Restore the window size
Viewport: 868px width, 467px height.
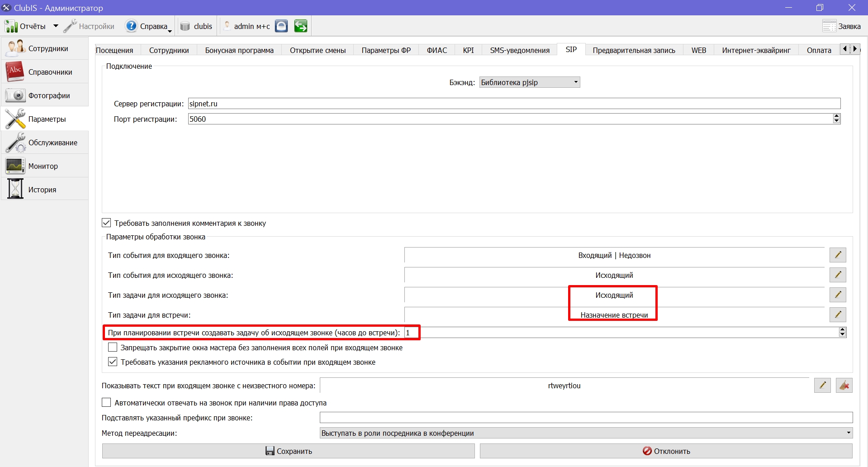pos(820,8)
